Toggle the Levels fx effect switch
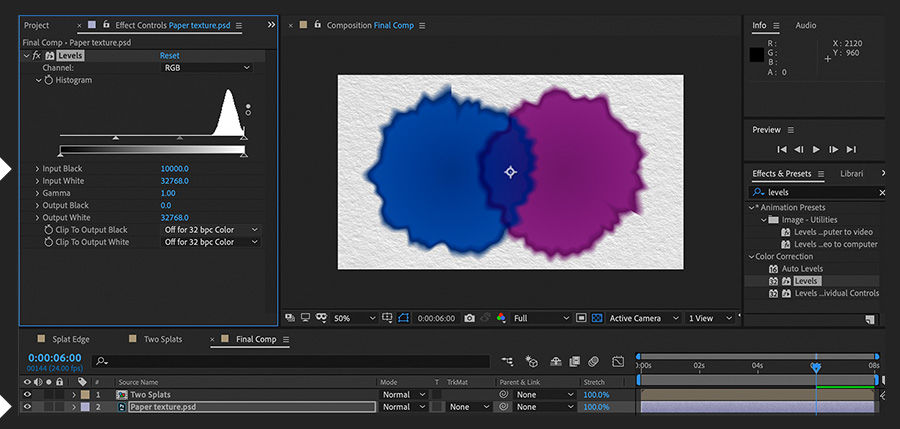Screen dimensions: 900x429 click(x=36, y=56)
